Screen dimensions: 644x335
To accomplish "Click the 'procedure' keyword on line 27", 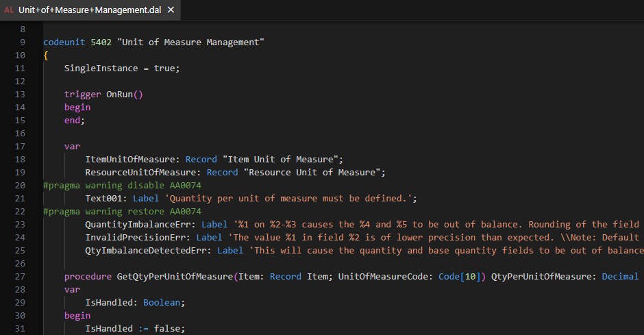I will pos(88,277).
